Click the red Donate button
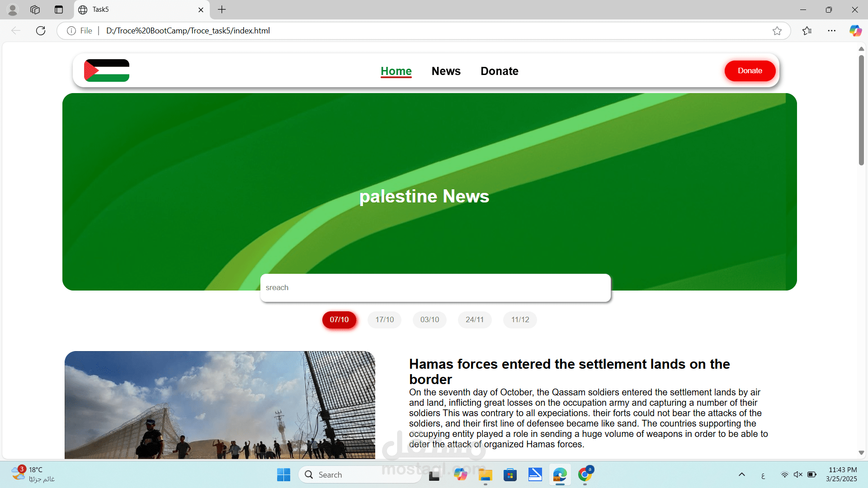Screen dimensions: 868x488 tap(750, 70)
